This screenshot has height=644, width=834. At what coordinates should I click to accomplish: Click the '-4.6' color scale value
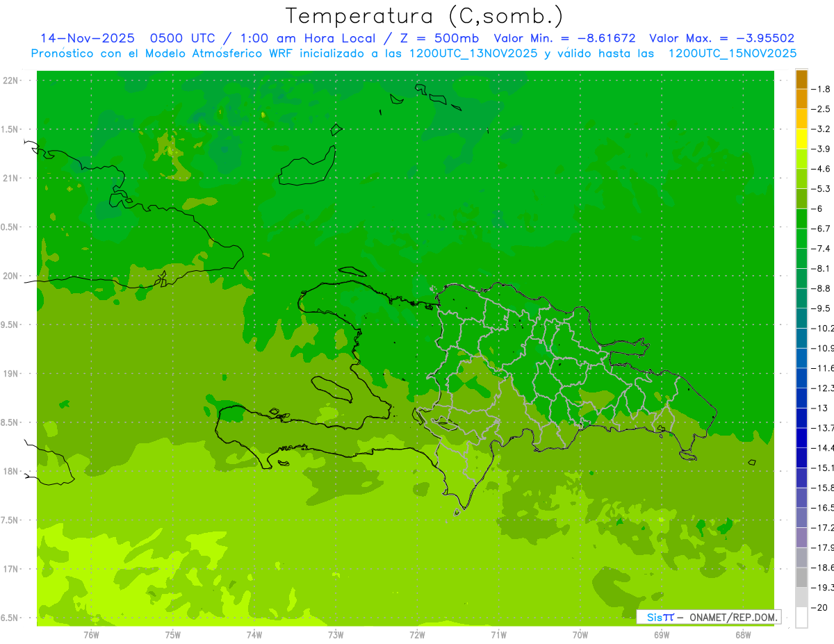pos(821,169)
